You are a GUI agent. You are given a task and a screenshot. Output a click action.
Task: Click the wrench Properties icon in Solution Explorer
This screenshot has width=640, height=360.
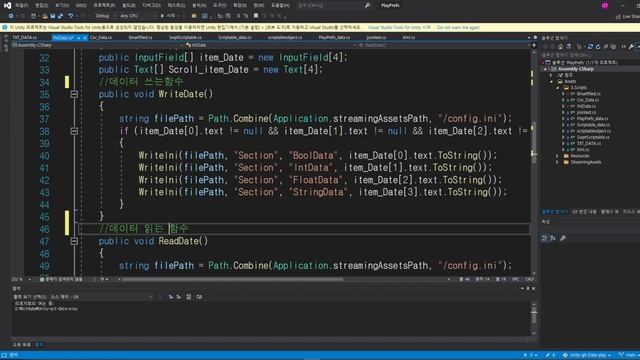(x=631, y=47)
